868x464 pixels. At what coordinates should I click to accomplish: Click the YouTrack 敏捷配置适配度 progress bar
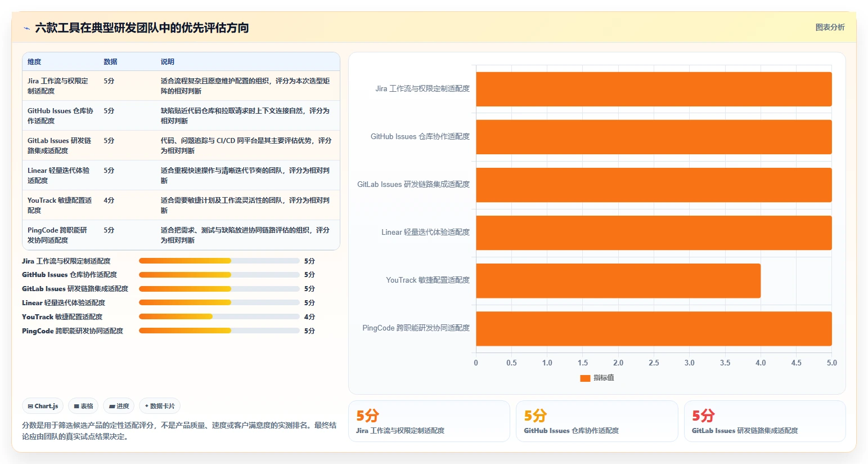pos(219,316)
